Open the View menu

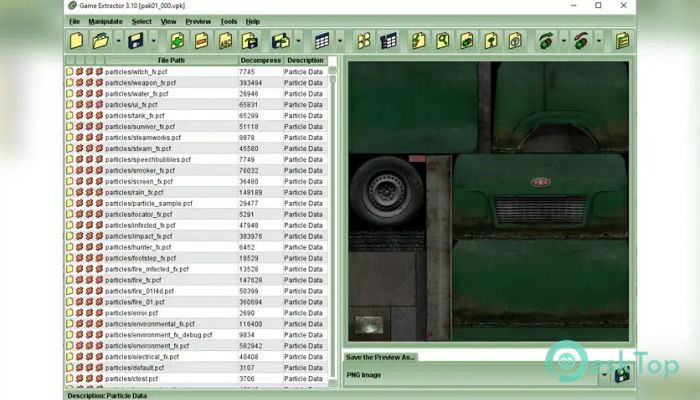click(x=168, y=21)
